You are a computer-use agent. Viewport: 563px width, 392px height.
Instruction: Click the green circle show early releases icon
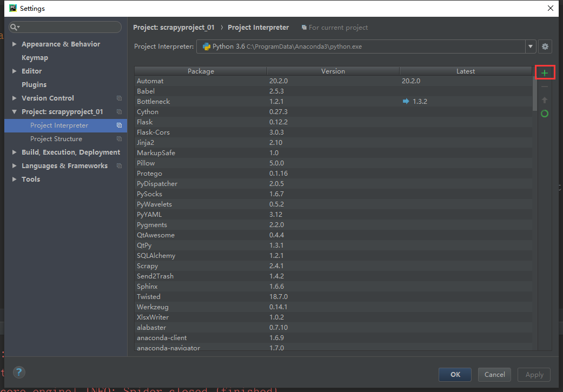pos(545,114)
